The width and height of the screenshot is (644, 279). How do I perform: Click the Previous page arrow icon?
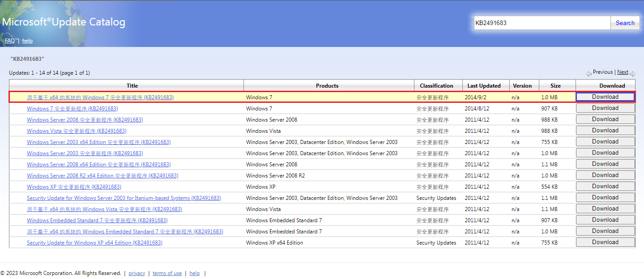pos(589,73)
